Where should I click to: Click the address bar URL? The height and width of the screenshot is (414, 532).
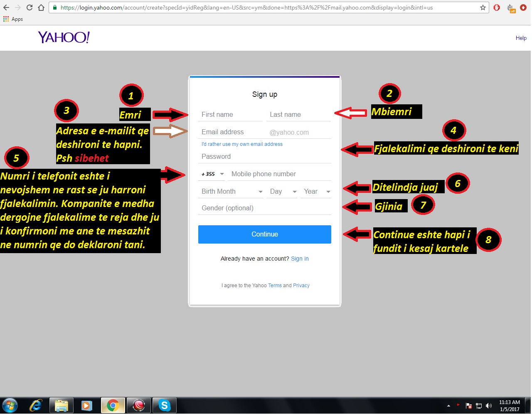246,7
